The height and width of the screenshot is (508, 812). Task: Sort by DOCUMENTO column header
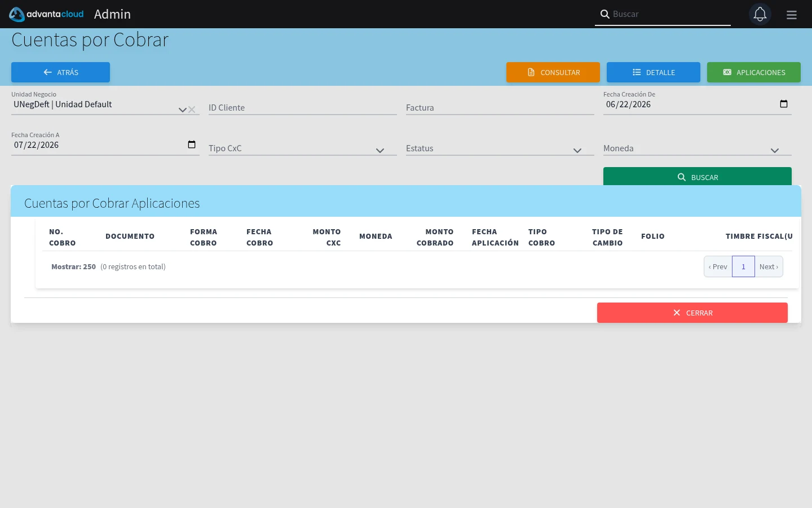(x=130, y=237)
